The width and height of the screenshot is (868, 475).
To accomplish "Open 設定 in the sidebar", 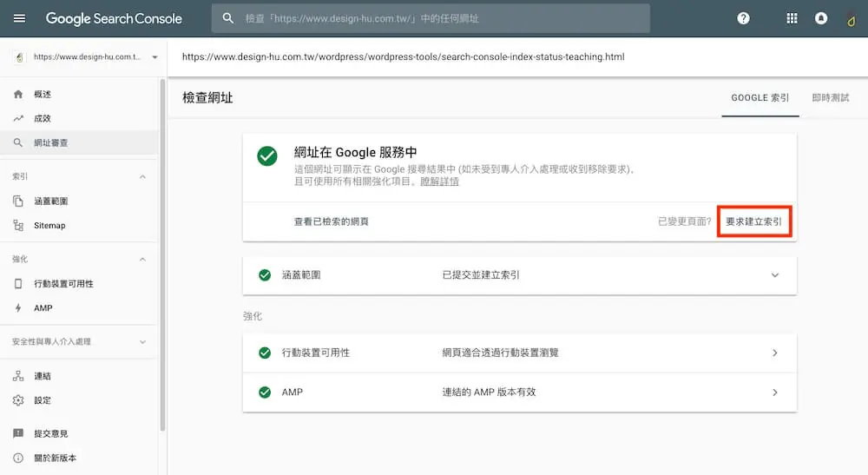I will pos(42,400).
